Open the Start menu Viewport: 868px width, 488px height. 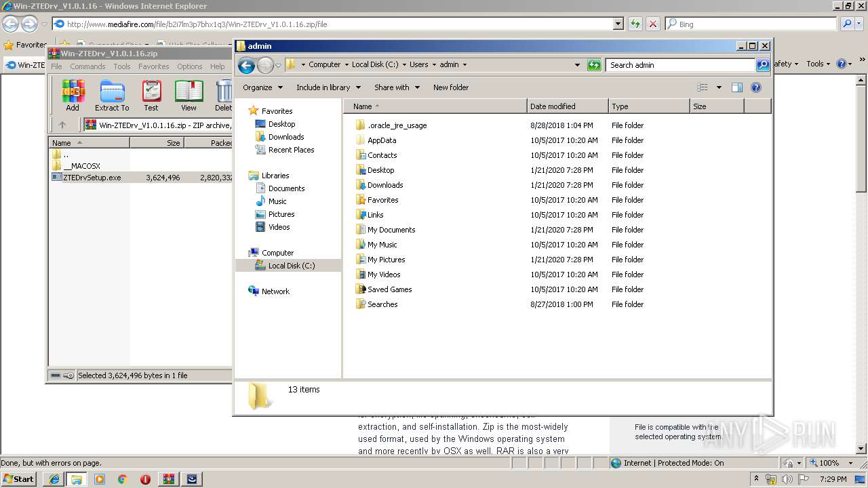pos(19,479)
